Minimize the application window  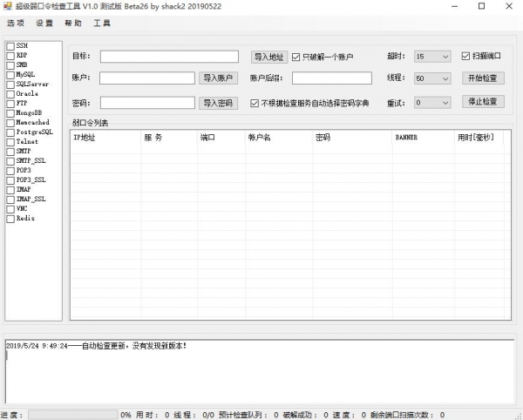(454, 6)
